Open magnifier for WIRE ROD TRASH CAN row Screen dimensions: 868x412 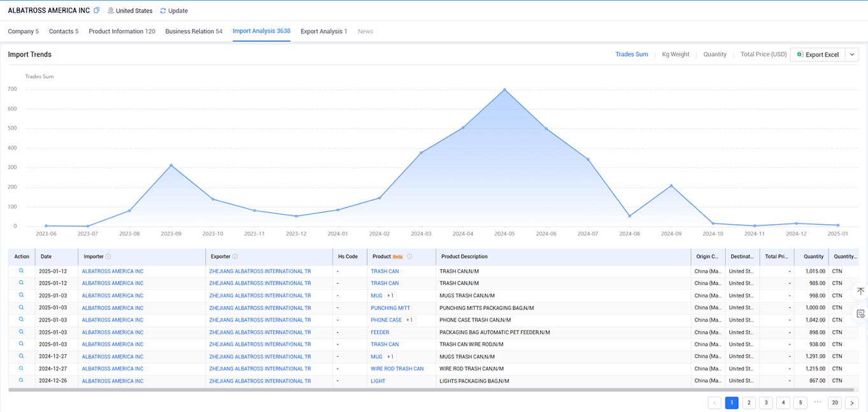point(21,368)
